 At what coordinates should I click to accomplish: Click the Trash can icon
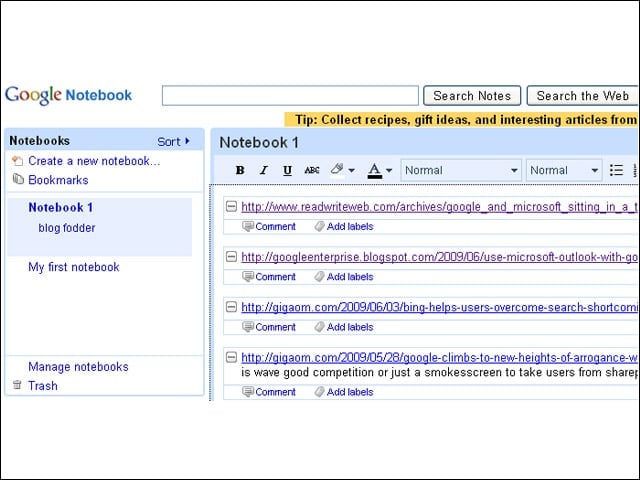click(x=17, y=384)
